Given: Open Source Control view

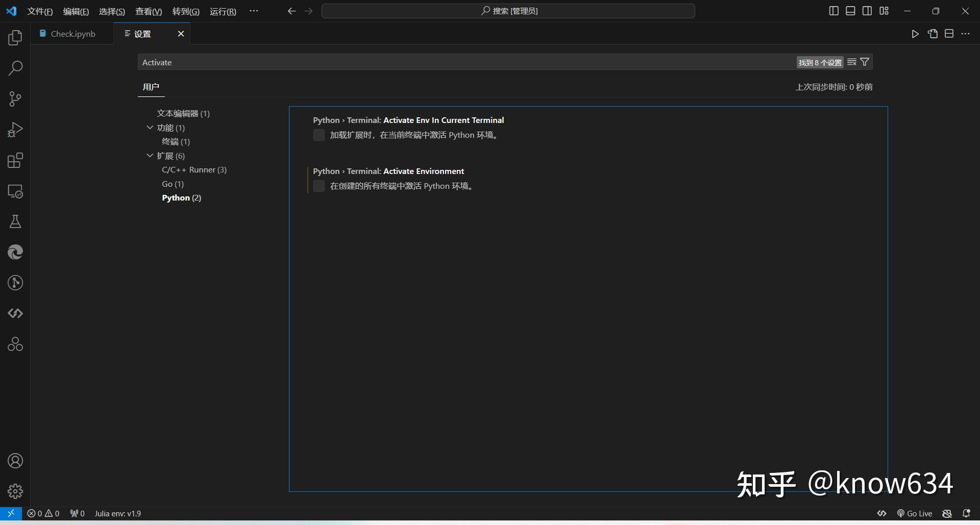Looking at the screenshot, I should point(15,99).
